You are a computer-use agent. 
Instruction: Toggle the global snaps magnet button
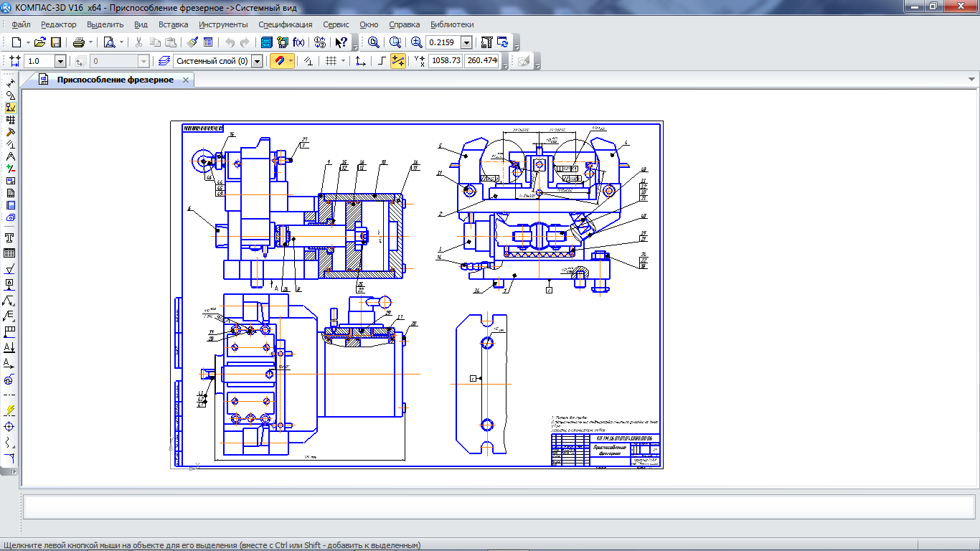(278, 61)
